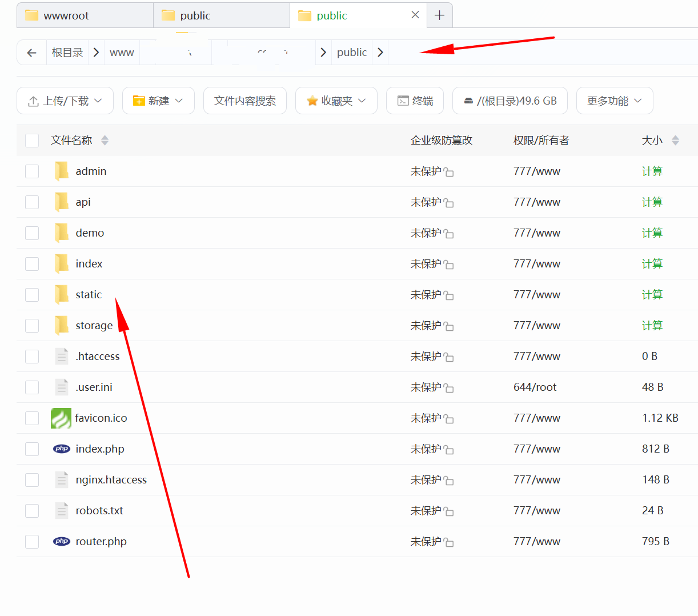Click the php icon beside index.php

61,449
